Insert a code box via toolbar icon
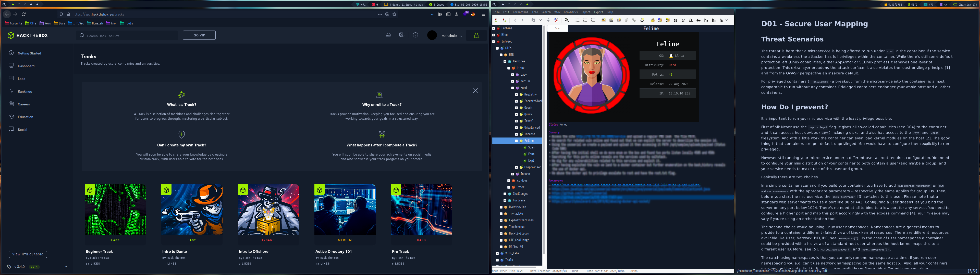The width and height of the screenshot is (980, 275). (x=619, y=20)
